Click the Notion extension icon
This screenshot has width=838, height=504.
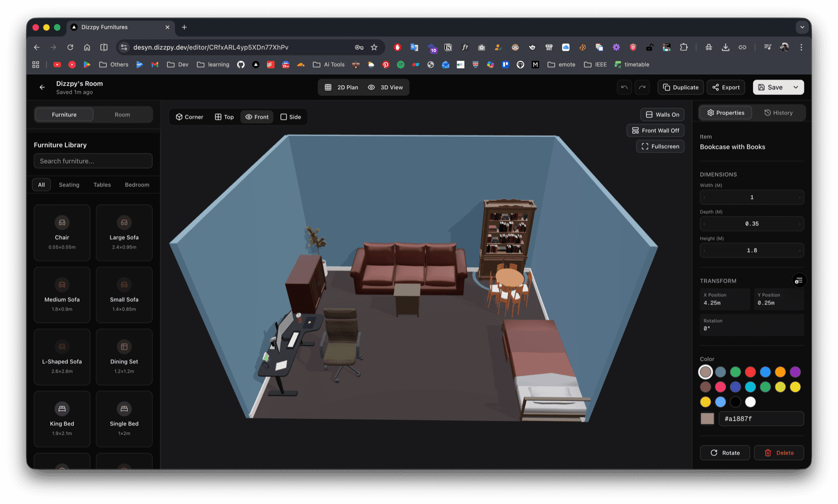click(x=448, y=47)
